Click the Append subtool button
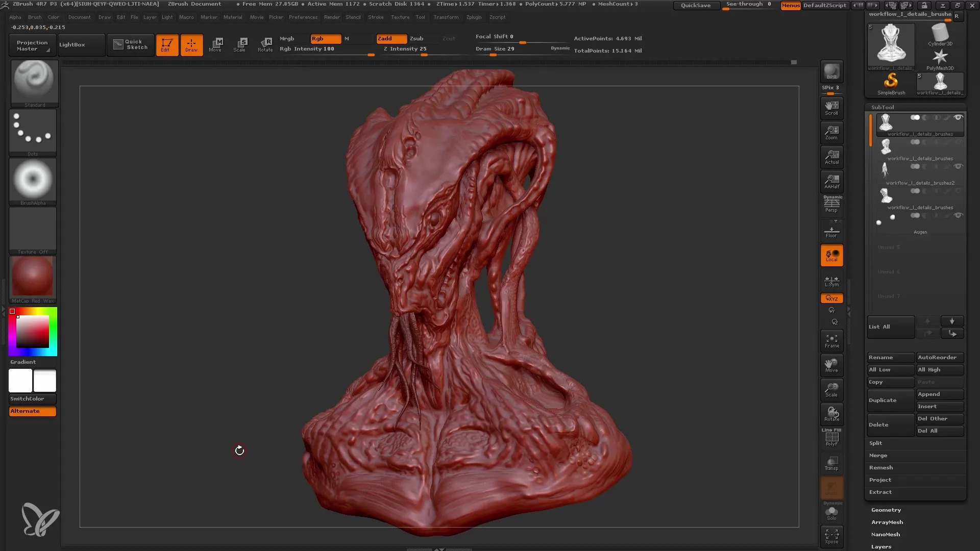980x551 pixels. (x=940, y=394)
